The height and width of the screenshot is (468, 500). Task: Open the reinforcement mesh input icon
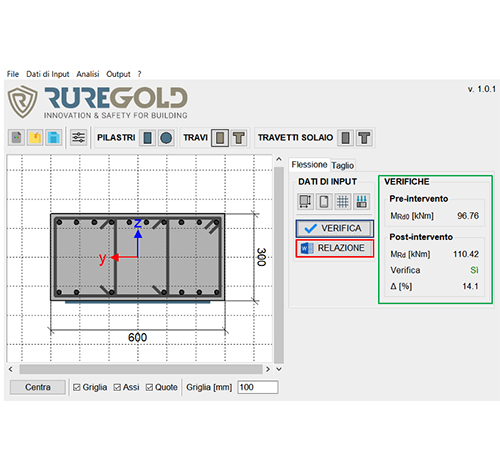point(342,201)
